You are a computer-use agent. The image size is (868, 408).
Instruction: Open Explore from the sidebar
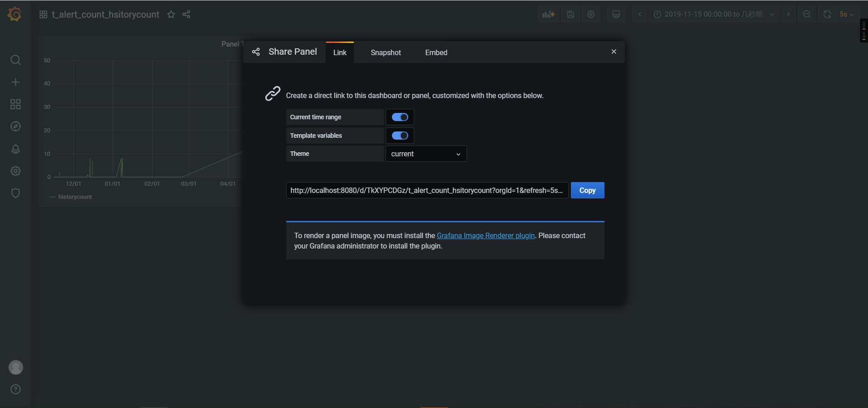click(15, 127)
